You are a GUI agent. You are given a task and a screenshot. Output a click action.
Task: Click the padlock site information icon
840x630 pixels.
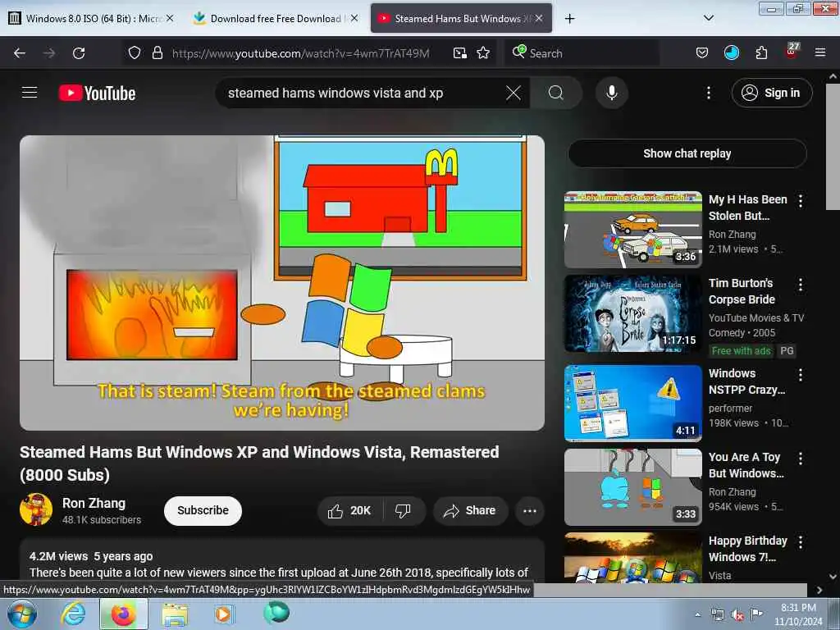[157, 52]
